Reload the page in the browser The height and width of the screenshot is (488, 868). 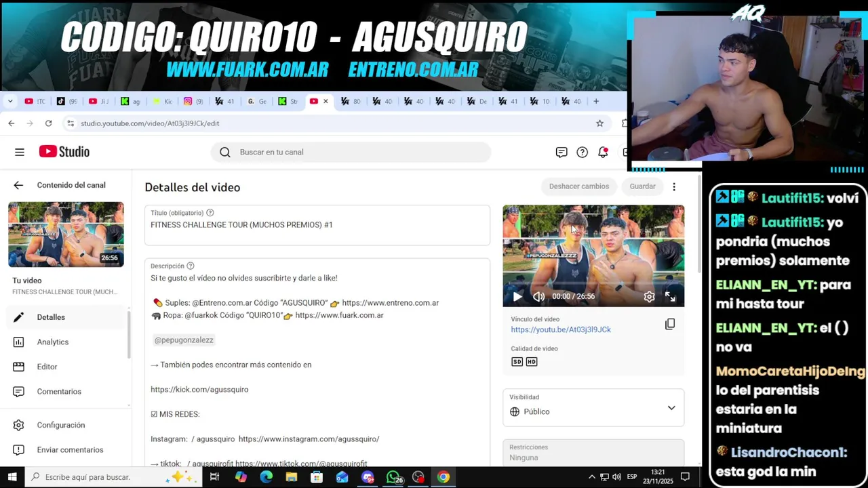(48, 123)
